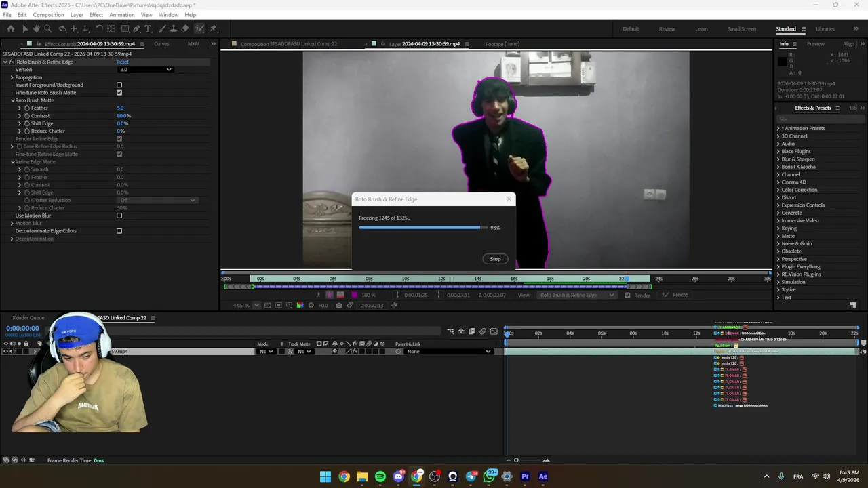Open the Composition menu

pos(48,15)
